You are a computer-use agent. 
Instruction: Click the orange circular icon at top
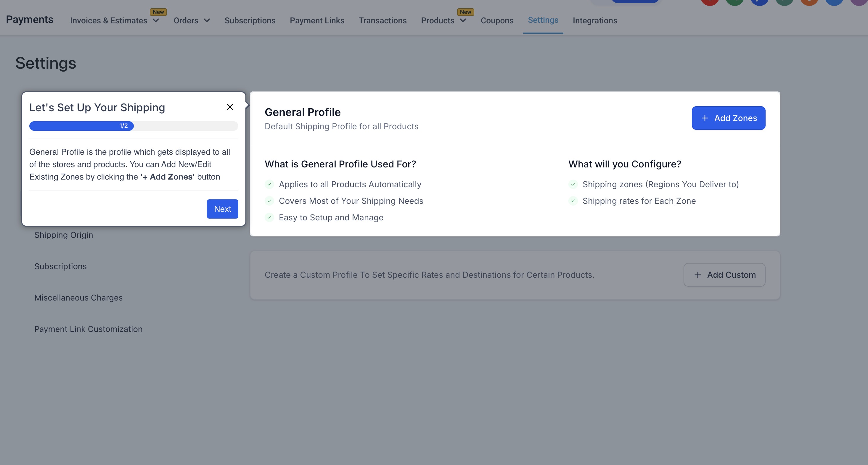809,2
